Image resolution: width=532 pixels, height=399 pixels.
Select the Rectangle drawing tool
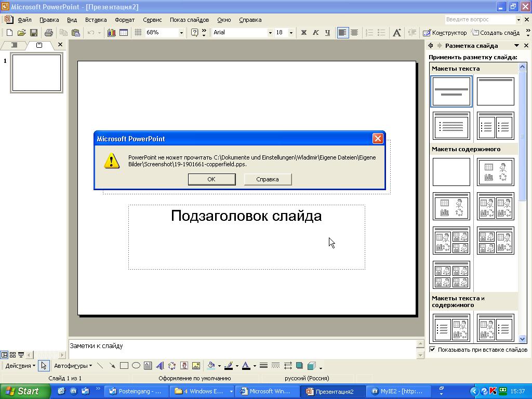pyautogui.click(x=124, y=365)
